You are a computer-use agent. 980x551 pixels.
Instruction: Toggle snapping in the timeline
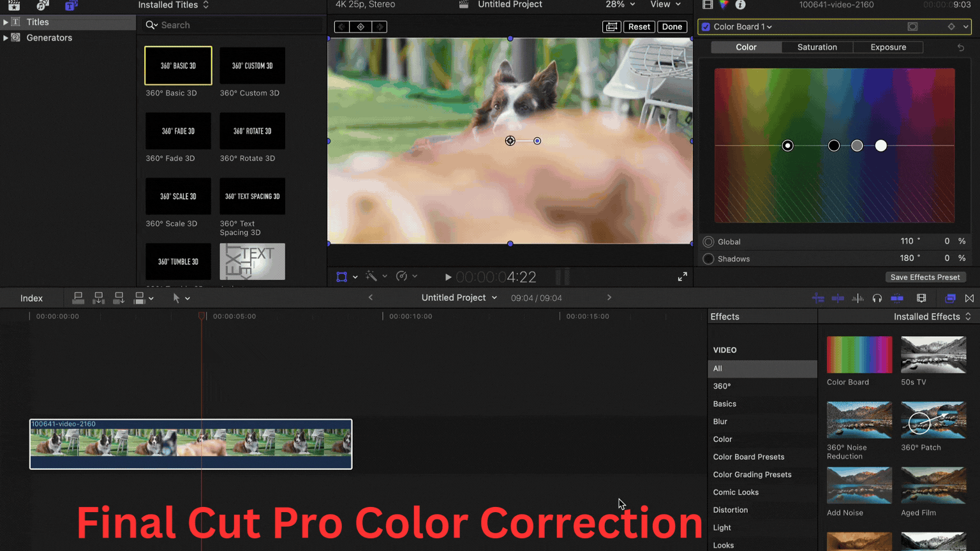click(x=897, y=298)
